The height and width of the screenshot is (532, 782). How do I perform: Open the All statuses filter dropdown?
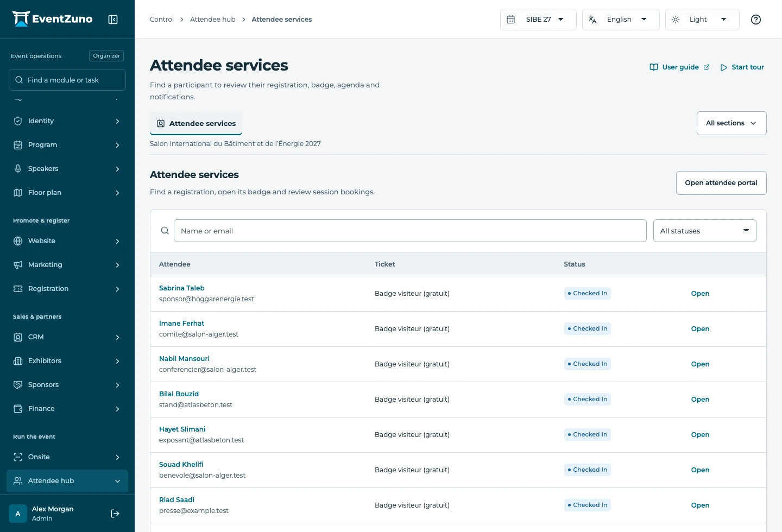[x=704, y=231]
